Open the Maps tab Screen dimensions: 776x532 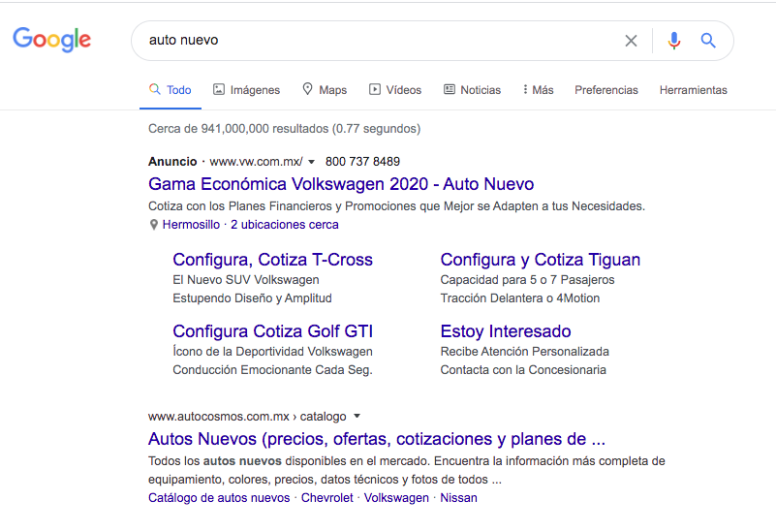(x=325, y=90)
